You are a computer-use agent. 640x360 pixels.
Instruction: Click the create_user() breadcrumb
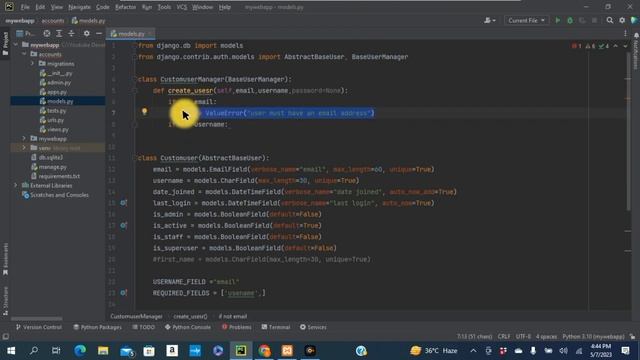click(x=190, y=316)
